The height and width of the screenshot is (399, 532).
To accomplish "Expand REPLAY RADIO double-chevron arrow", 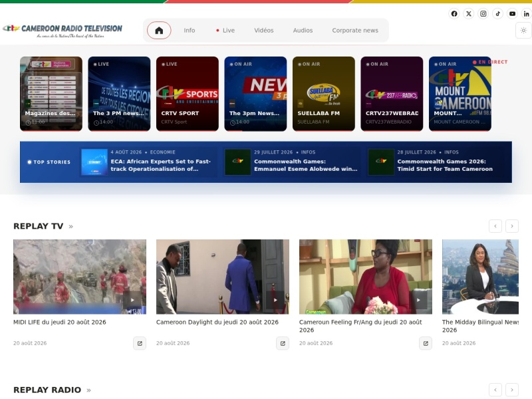I will 88,390.
